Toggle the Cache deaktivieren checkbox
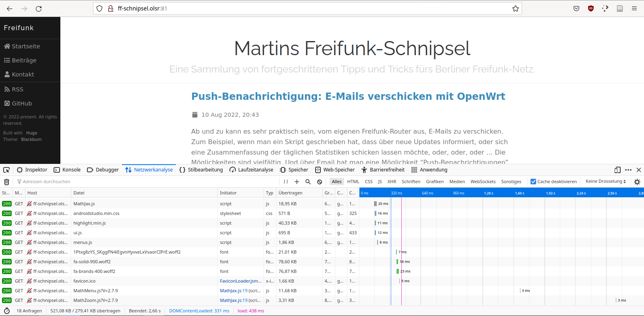 [533, 182]
